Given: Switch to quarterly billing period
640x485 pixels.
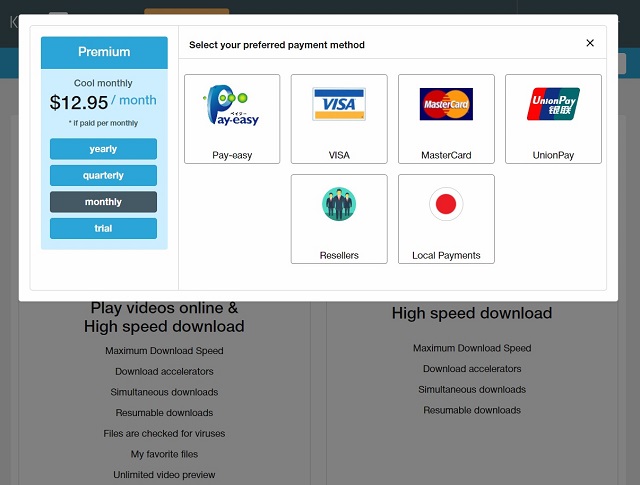Looking at the screenshot, I should [104, 176].
